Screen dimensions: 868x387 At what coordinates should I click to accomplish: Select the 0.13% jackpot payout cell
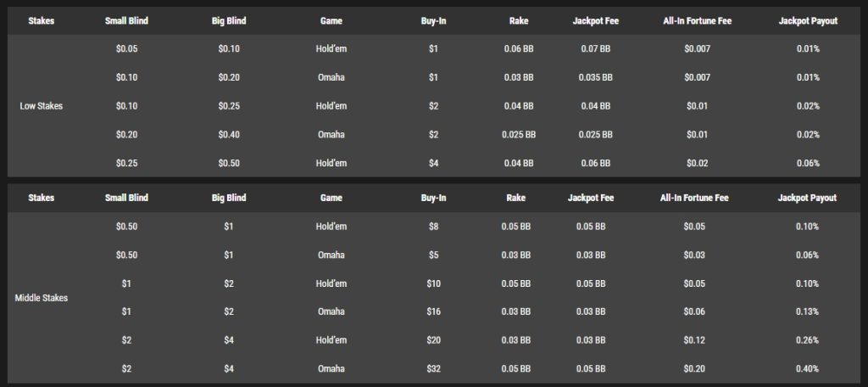point(807,312)
